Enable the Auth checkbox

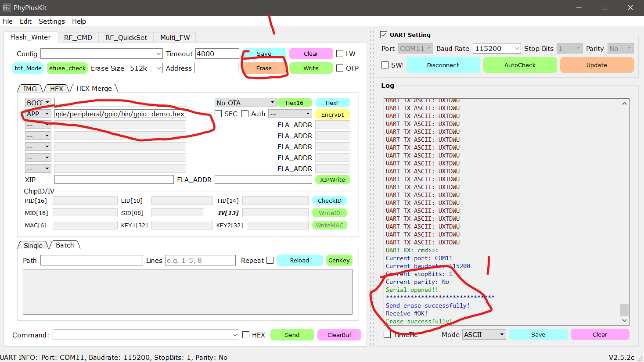pyautogui.click(x=245, y=114)
